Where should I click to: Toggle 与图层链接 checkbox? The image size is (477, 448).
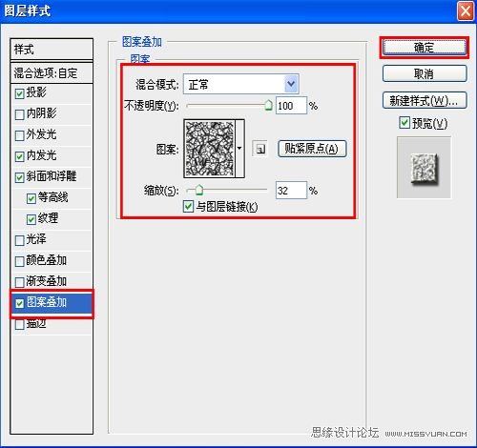188,206
